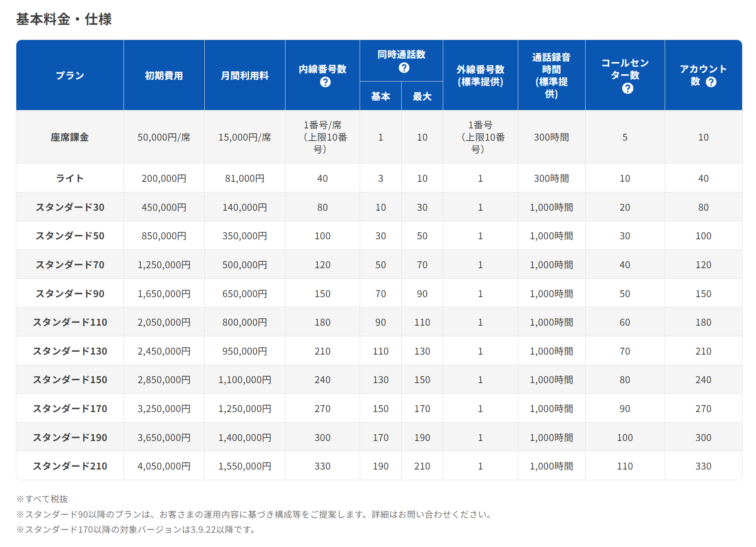Click the 50,000円/席 initial cost cell
The image size is (756, 547).
coord(164,137)
